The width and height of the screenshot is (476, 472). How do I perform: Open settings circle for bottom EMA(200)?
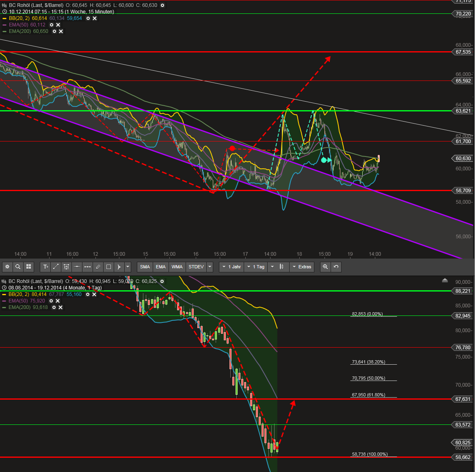(54, 307)
